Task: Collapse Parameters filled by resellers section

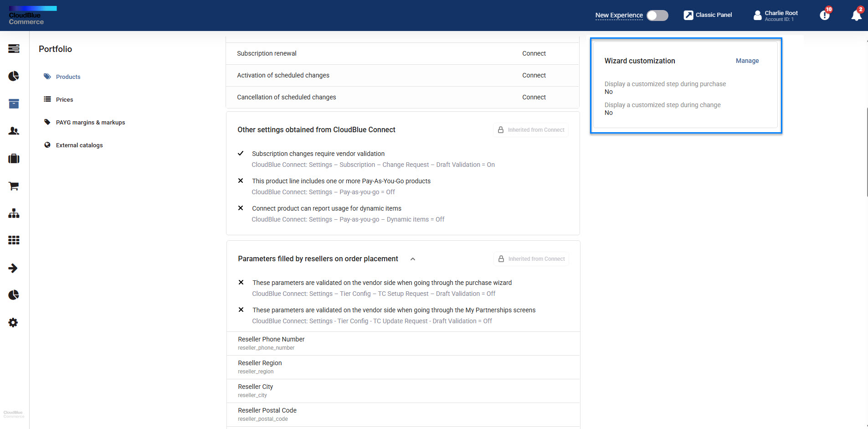Action: point(413,259)
